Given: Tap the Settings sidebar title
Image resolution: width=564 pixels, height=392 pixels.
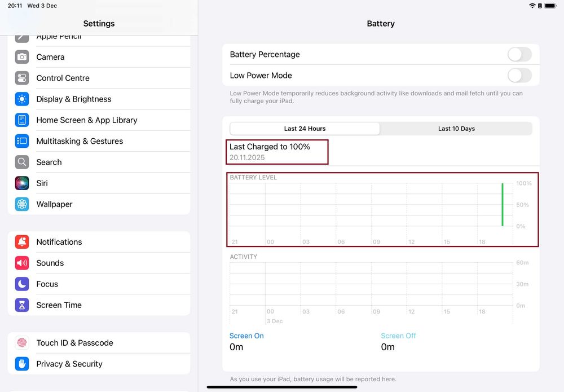Looking at the screenshot, I should pyautogui.click(x=99, y=24).
